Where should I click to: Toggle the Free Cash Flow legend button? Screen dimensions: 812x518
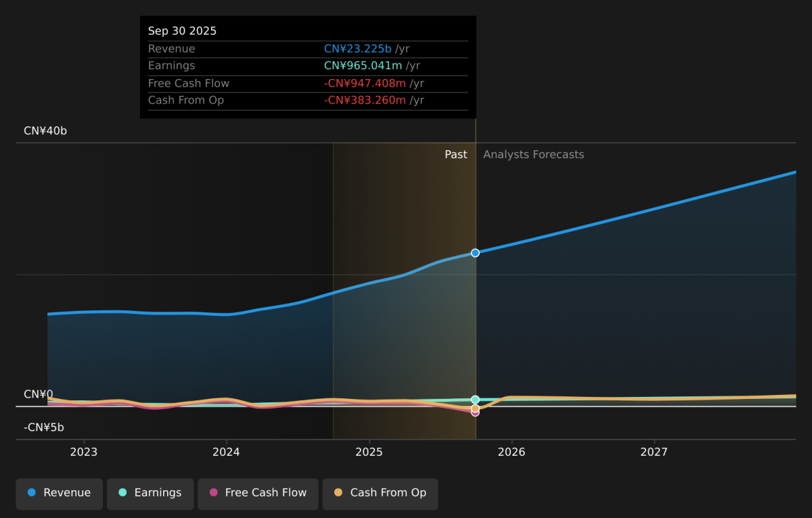pos(258,494)
